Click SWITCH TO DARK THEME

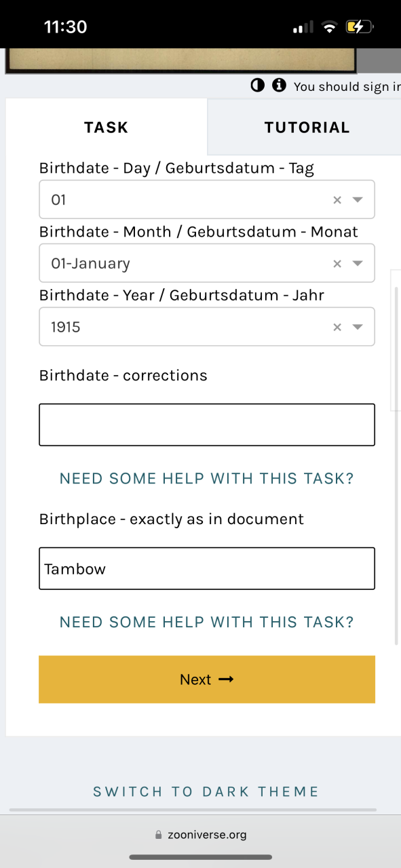[x=206, y=791]
